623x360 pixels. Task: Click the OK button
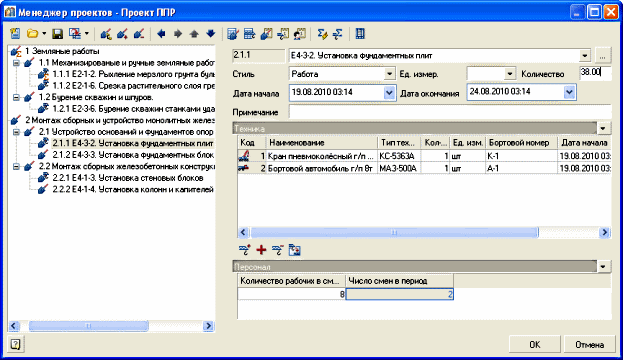[x=534, y=345]
